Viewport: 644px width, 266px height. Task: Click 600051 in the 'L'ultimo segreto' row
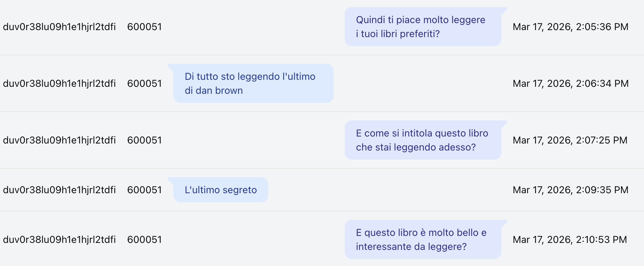pyautogui.click(x=144, y=190)
